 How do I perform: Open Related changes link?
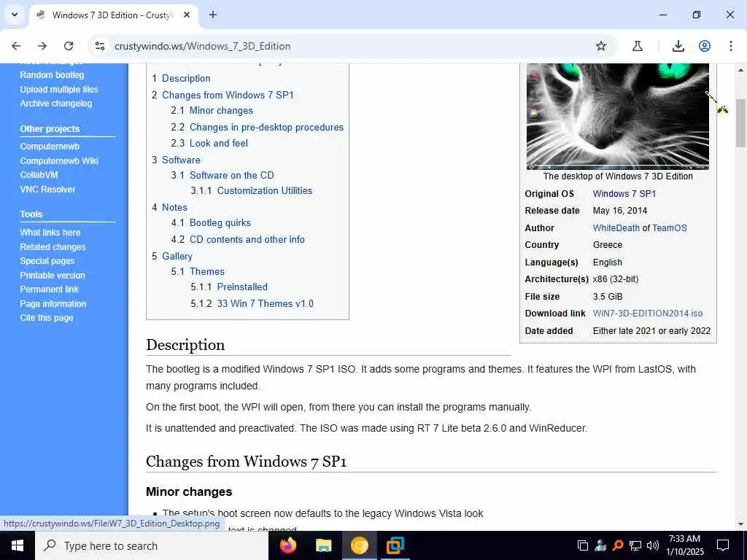[53, 246]
